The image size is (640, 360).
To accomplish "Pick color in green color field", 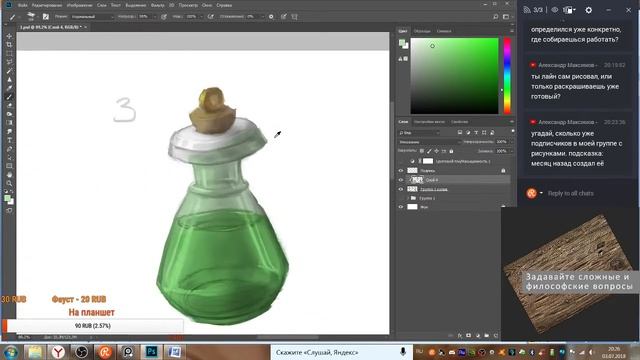I will pyautogui.click(x=454, y=76).
